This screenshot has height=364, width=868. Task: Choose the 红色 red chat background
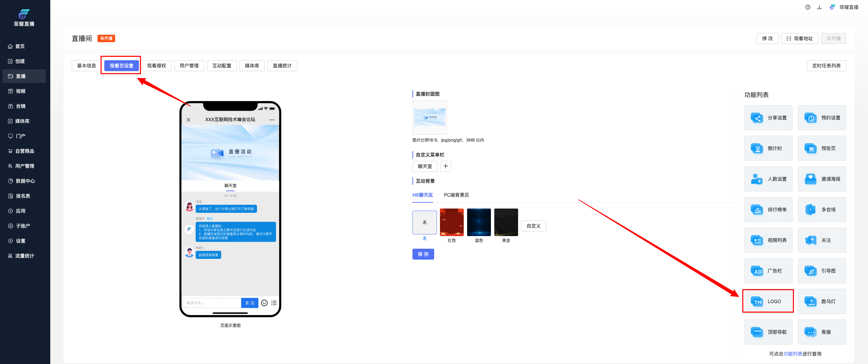pyautogui.click(x=451, y=222)
